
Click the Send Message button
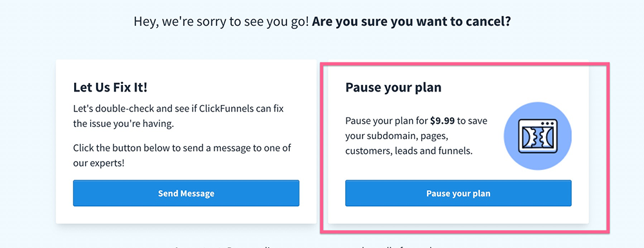pyautogui.click(x=186, y=193)
